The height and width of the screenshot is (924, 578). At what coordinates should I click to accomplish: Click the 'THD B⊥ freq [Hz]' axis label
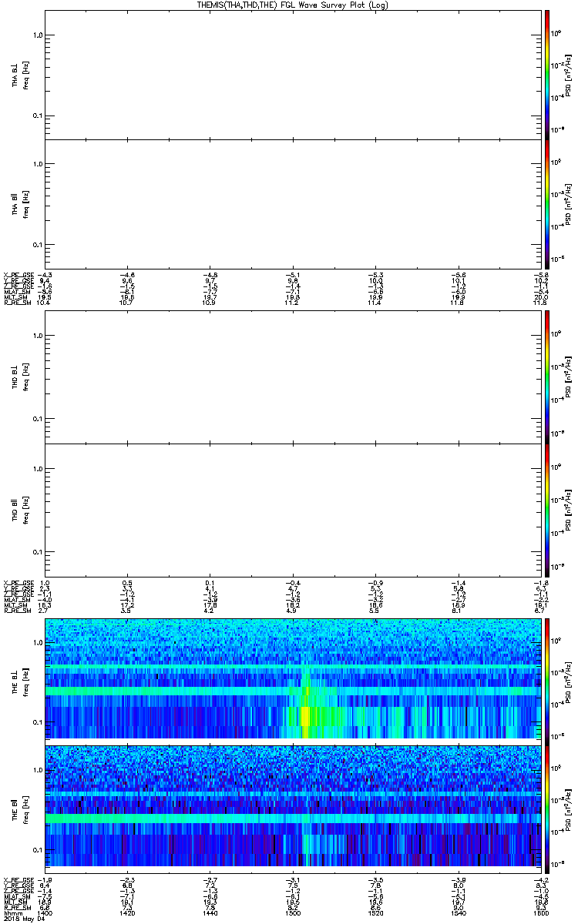[x=20, y=377]
